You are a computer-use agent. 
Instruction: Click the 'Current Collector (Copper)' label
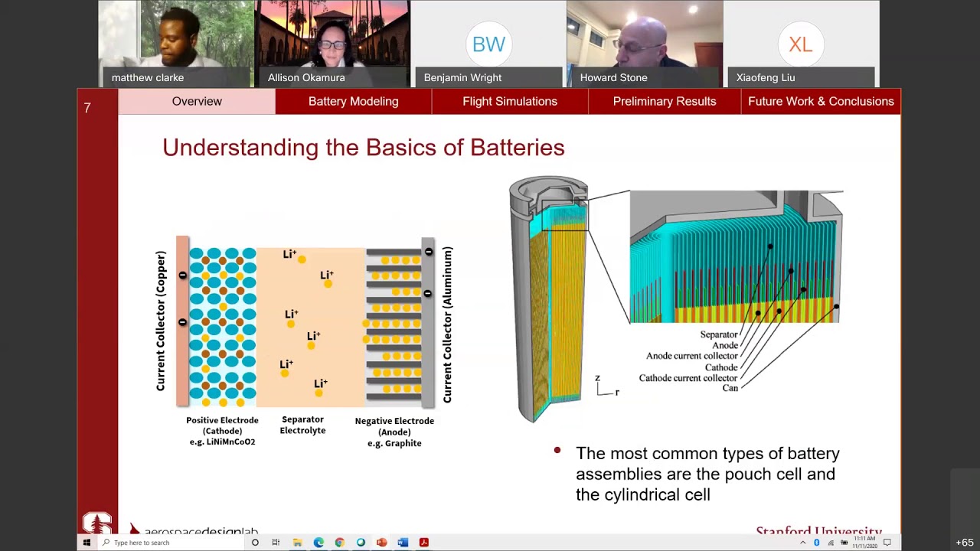(161, 321)
